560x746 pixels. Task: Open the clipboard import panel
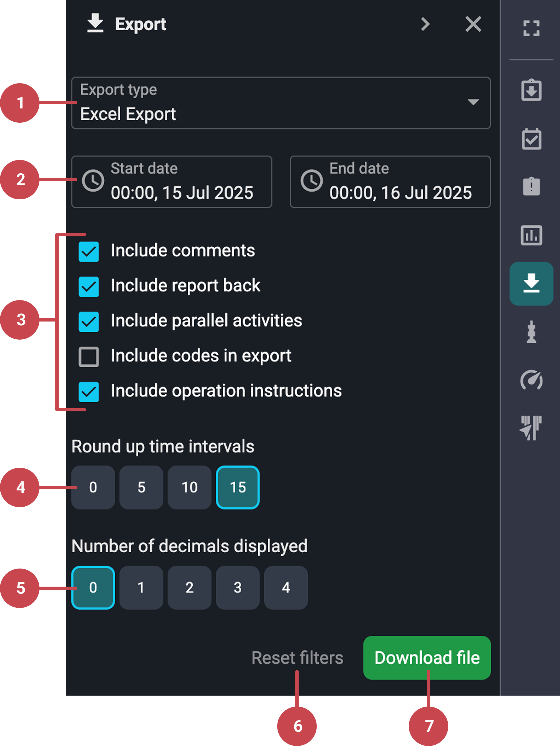pos(531,89)
